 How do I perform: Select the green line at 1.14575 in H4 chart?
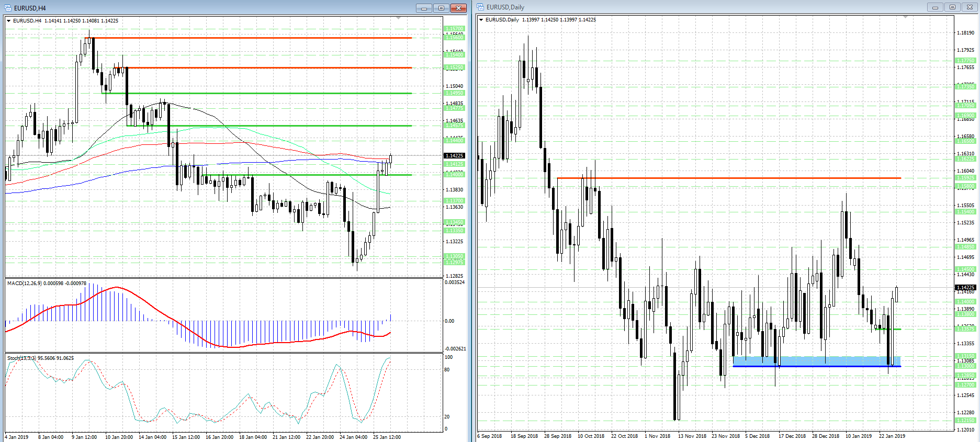[269, 126]
